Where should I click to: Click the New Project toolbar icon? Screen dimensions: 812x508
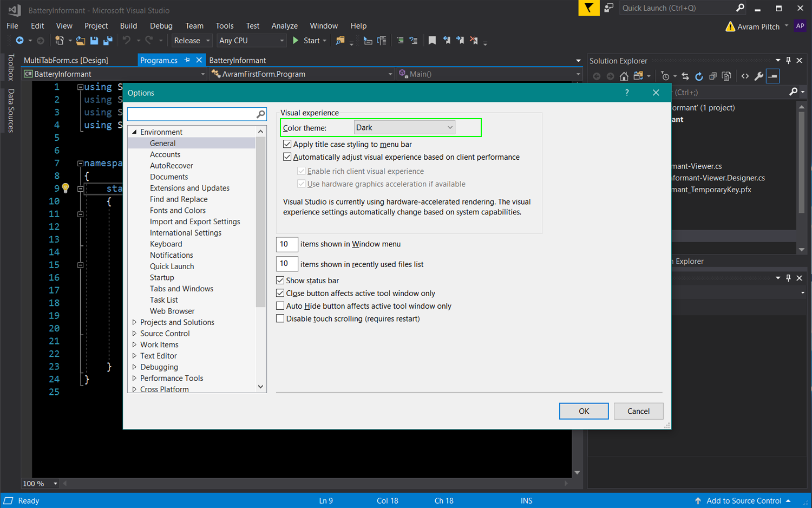[60, 41]
